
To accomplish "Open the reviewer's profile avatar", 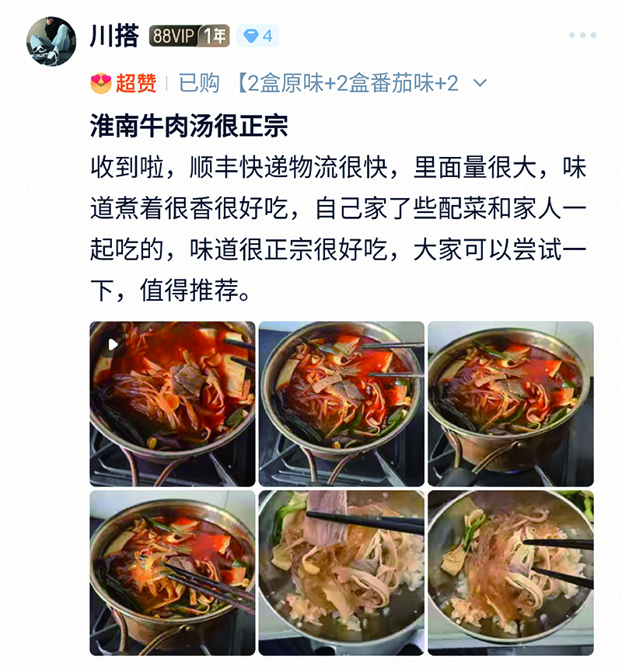I will (x=51, y=42).
